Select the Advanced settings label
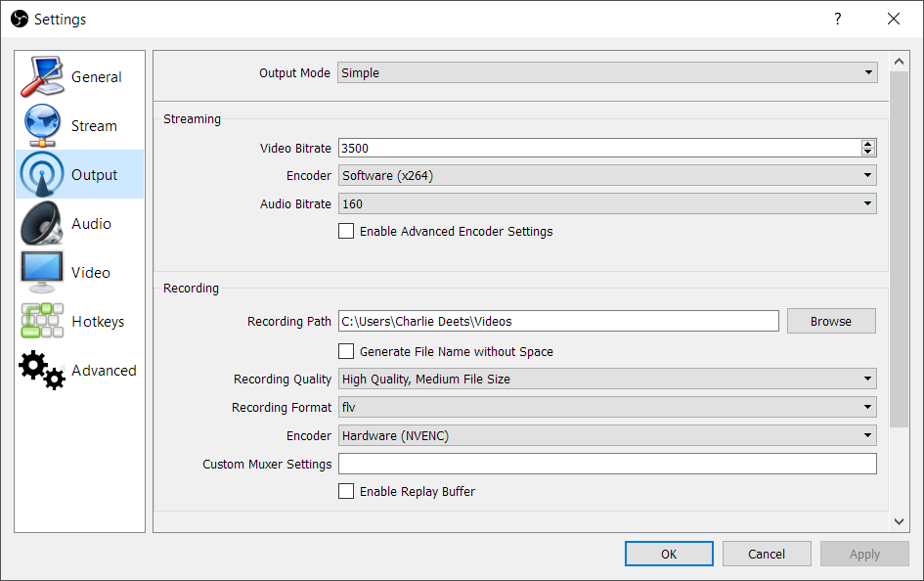The image size is (924, 581). coord(104,371)
